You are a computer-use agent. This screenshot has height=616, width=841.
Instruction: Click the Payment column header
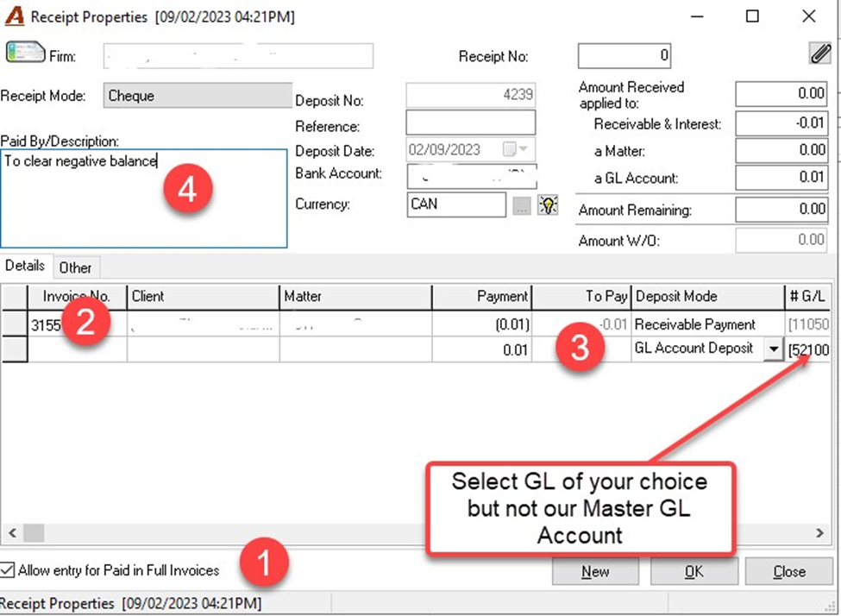pos(481,297)
